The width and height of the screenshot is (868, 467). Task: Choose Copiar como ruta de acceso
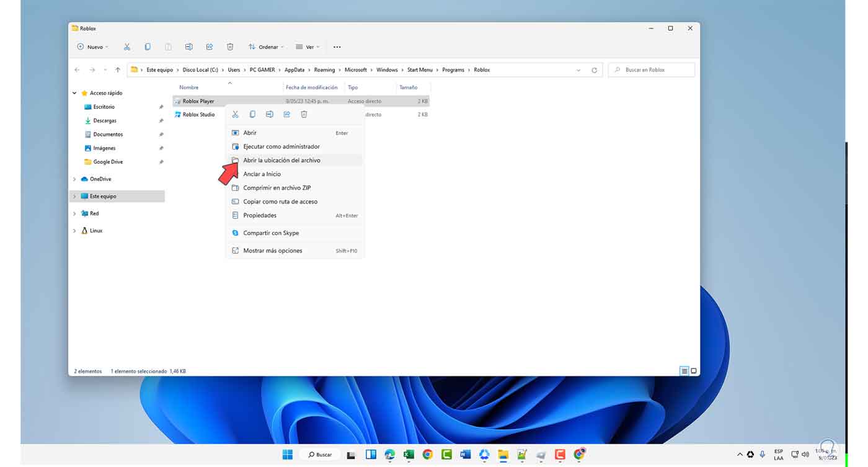pos(295,202)
